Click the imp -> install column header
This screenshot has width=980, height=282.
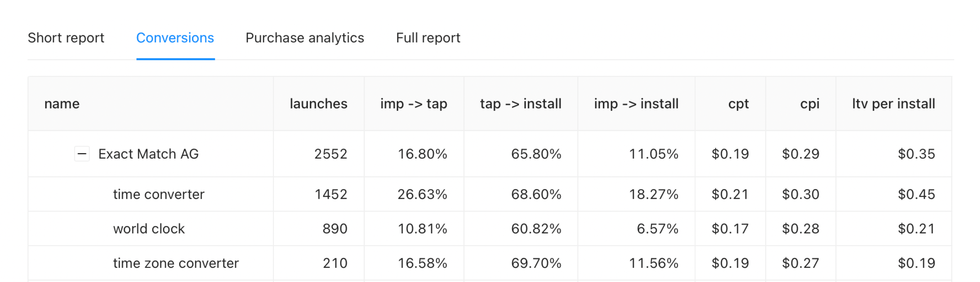pos(636,104)
